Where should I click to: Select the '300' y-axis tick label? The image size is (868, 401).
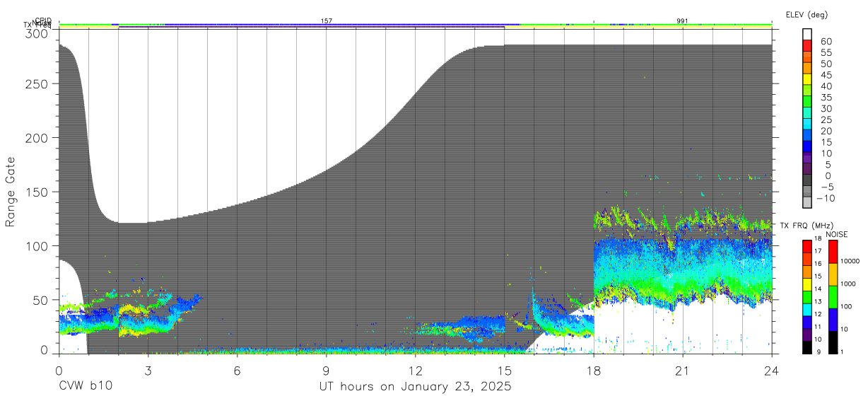[37, 33]
